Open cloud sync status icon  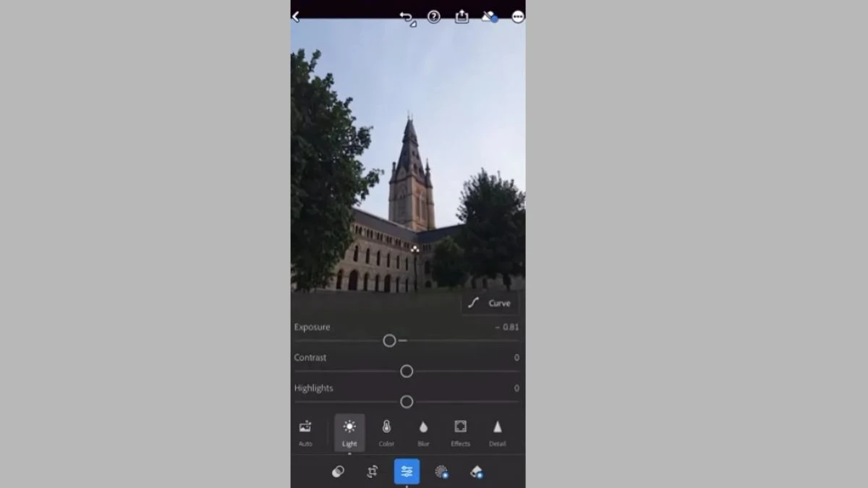pyautogui.click(x=490, y=17)
